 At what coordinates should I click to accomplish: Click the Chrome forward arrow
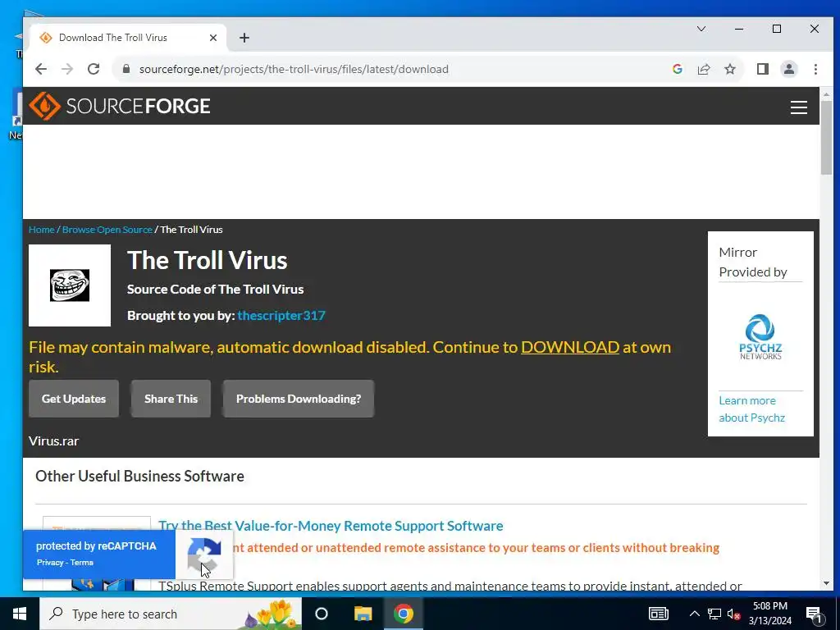[67, 69]
